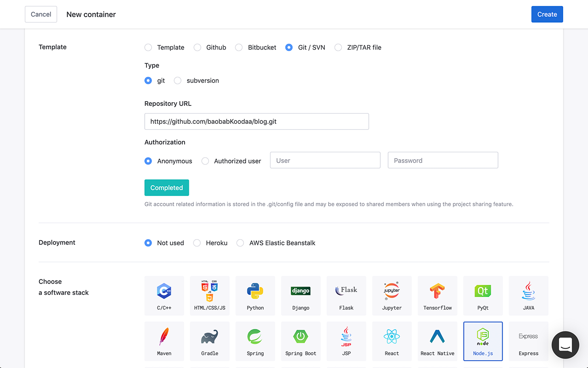
Task: Select the React Native stack
Action: pyautogui.click(x=437, y=341)
